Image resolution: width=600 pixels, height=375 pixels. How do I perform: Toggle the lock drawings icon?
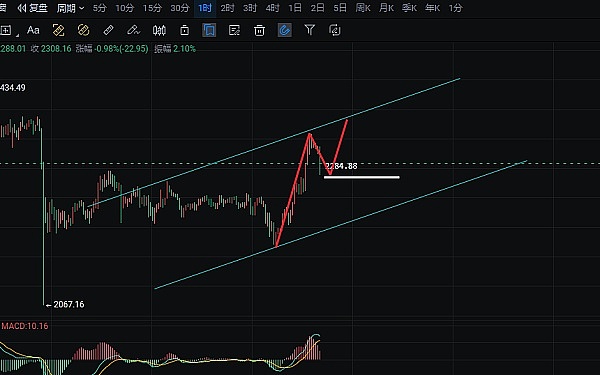184,30
